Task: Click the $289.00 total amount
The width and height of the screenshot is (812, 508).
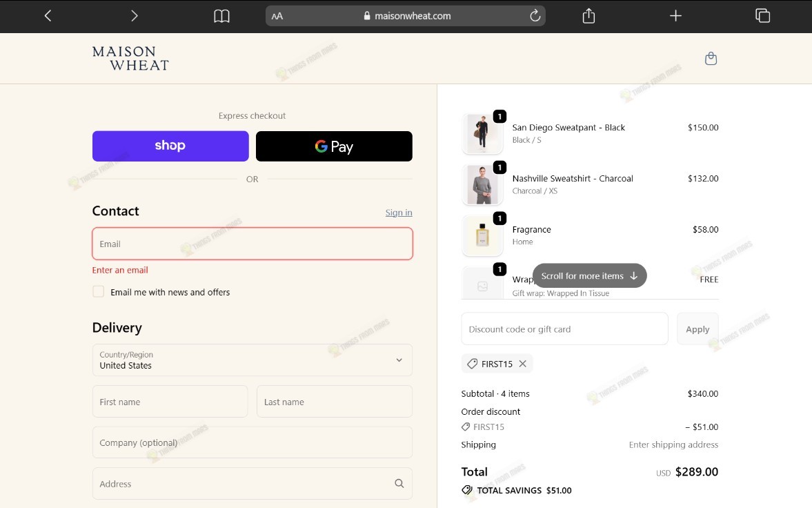Action: click(x=697, y=471)
